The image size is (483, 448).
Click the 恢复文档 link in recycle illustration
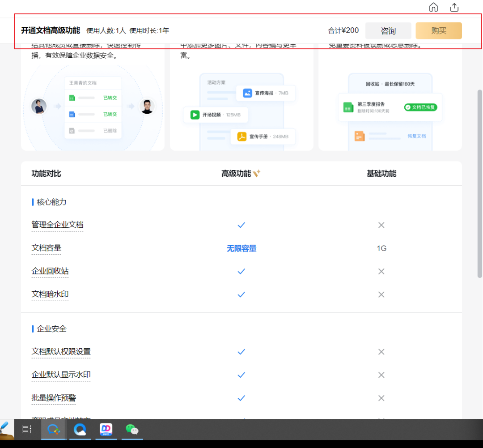(x=416, y=136)
